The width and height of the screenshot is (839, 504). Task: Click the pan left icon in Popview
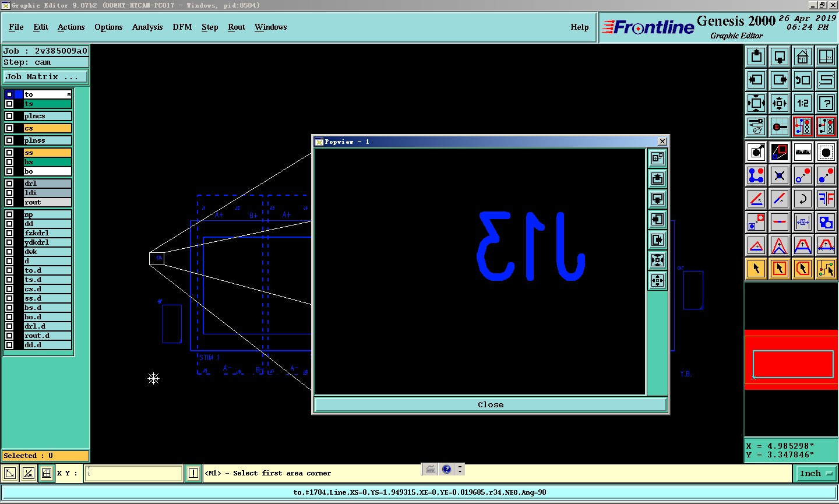tap(657, 220)
